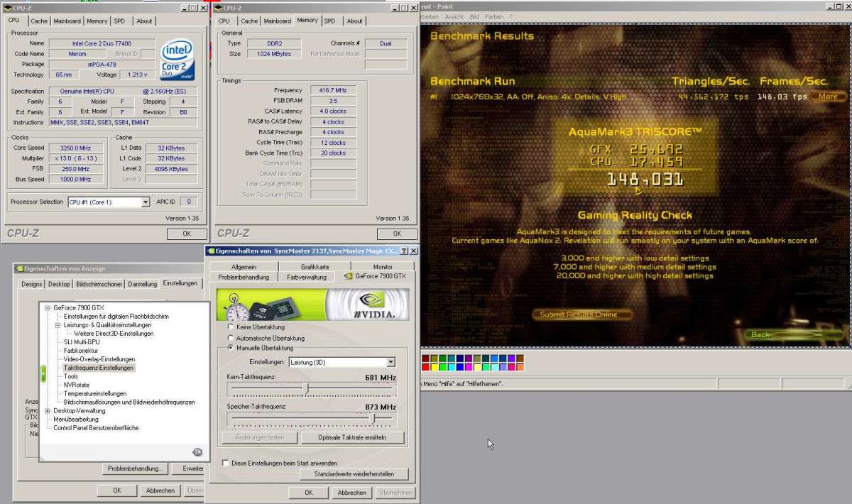This screenshot has height=504, width=852.
Task: Select Automatische Übertaktung radio option
Action: [230, 338]
